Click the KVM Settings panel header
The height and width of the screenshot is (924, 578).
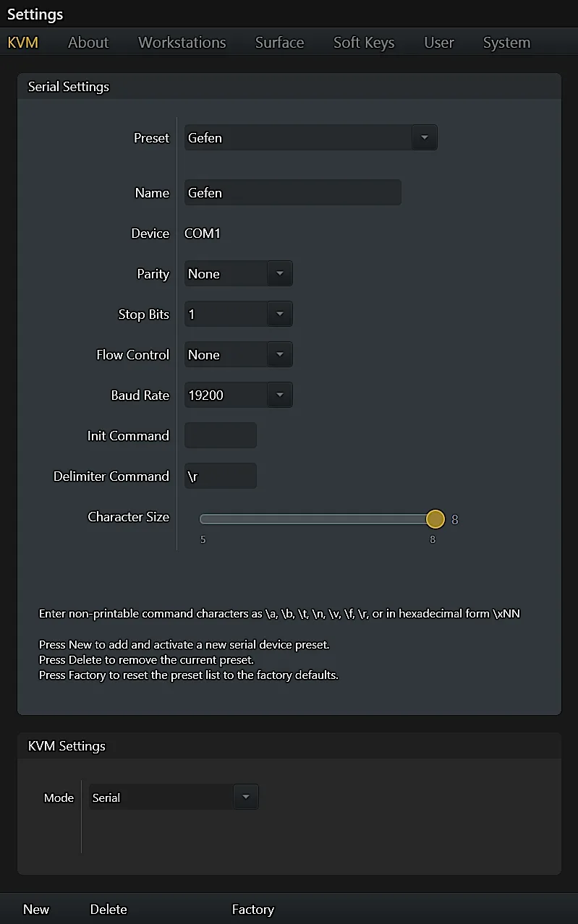click(289, 746)
